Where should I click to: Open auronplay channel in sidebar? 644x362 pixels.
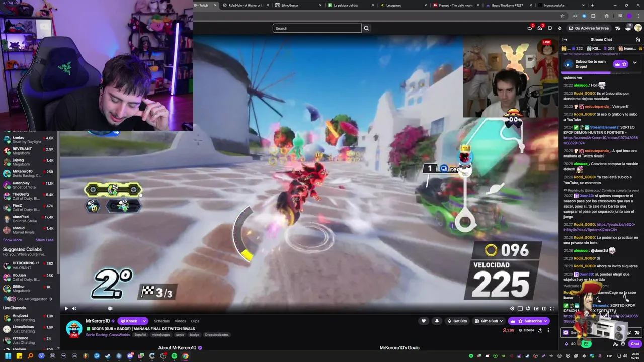(30, 185)
